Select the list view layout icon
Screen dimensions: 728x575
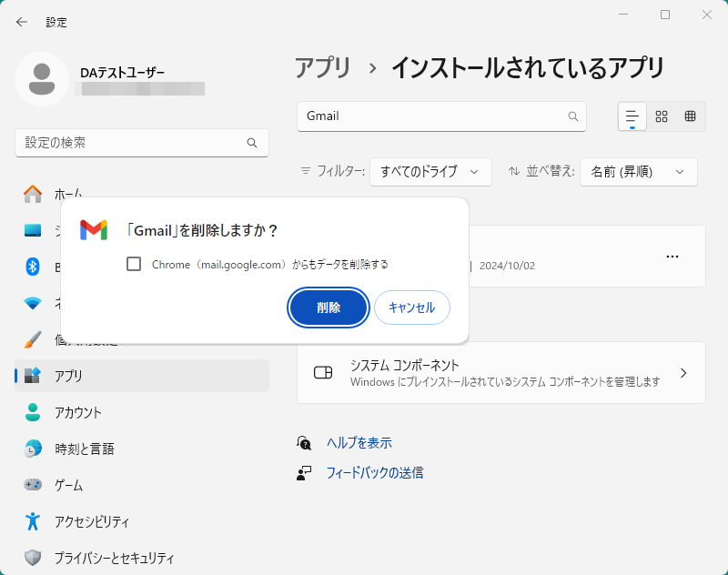[x=632, y=116]
